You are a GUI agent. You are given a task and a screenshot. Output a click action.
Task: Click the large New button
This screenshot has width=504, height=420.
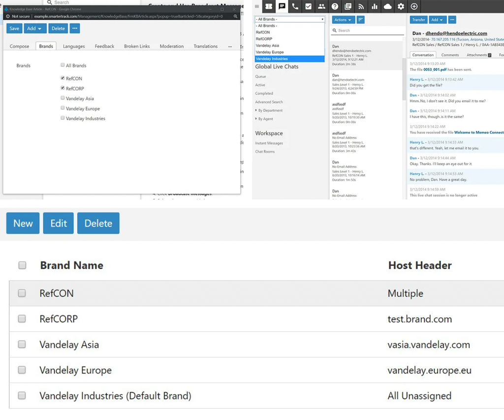tap(23, 223)
